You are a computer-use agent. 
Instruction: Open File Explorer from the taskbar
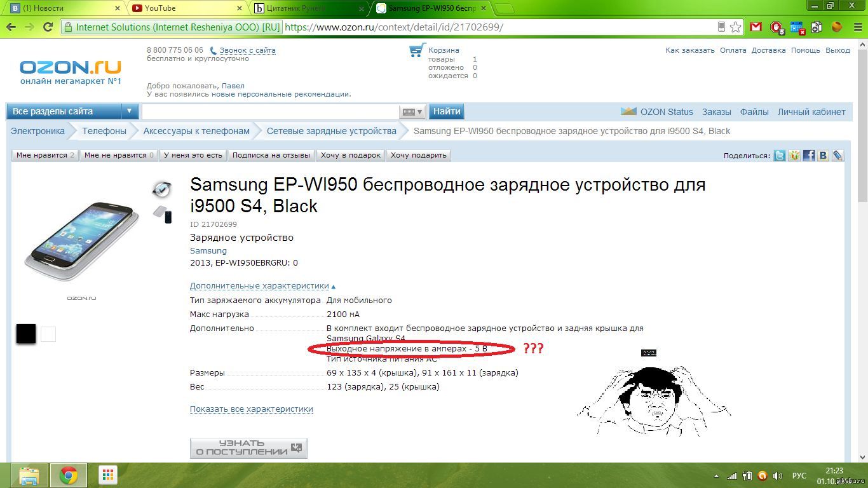click(30, 475)
